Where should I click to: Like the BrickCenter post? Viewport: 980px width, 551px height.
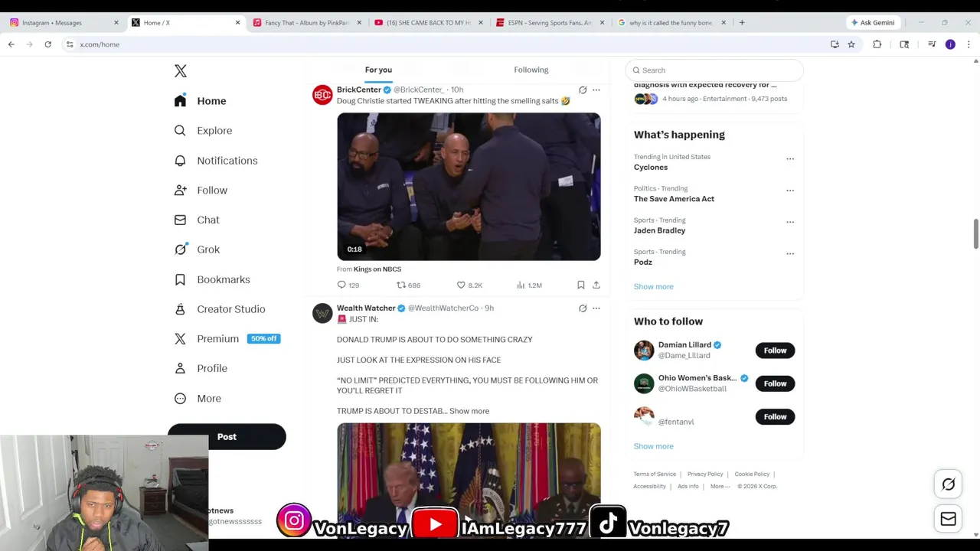point(469,285)
